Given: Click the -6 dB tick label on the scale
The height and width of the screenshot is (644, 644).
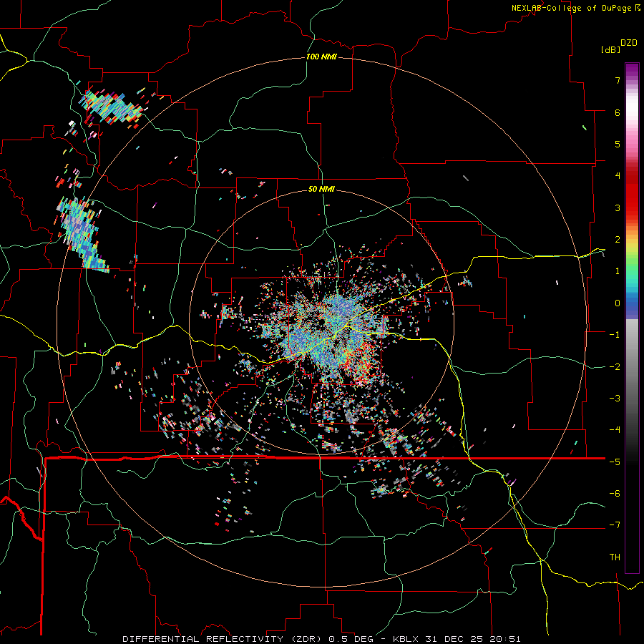Looking at the screenshot, I should 615,494.
